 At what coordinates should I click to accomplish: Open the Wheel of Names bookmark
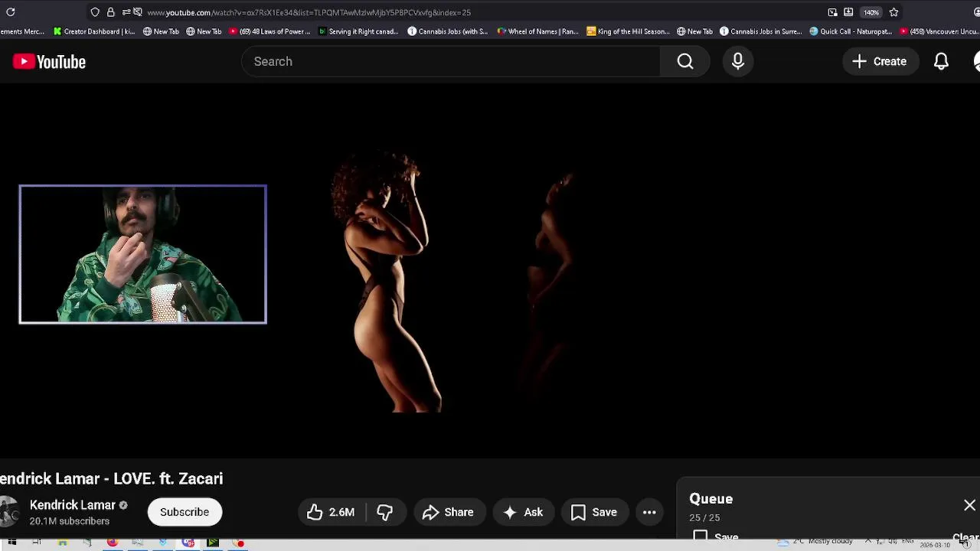[537, 31]
